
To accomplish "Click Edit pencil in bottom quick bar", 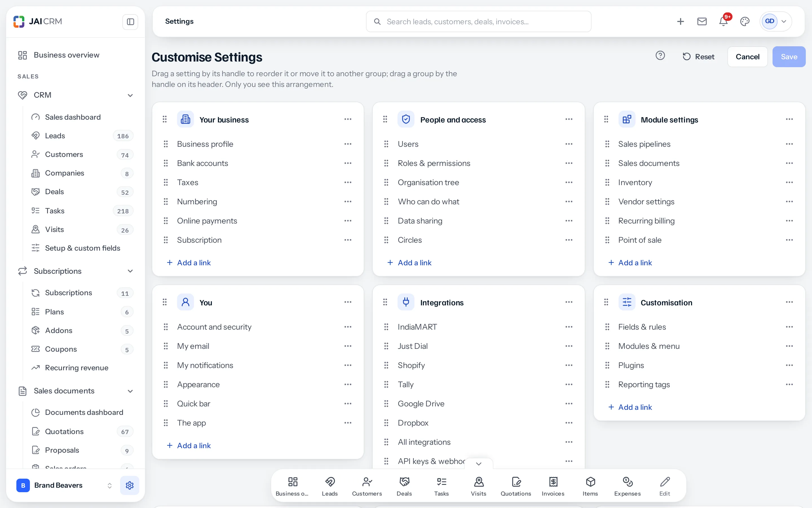I will tap(665, 486).
